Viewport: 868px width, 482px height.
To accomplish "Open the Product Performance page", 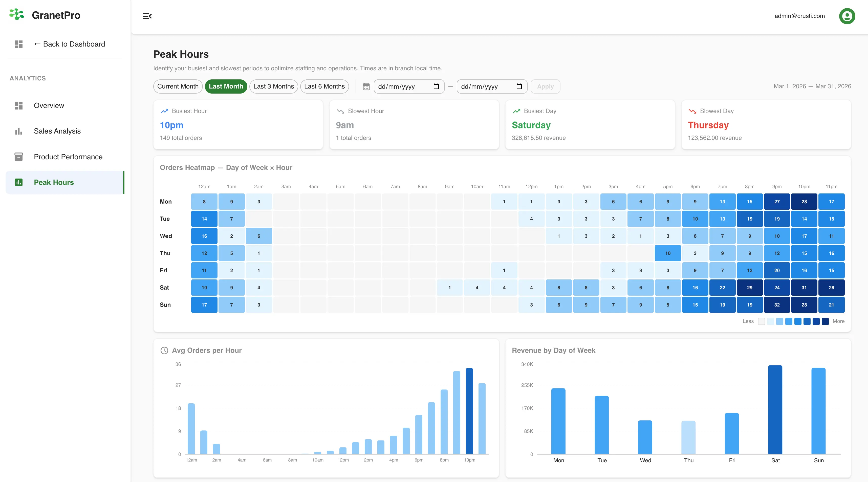I will tap(68, 157).
